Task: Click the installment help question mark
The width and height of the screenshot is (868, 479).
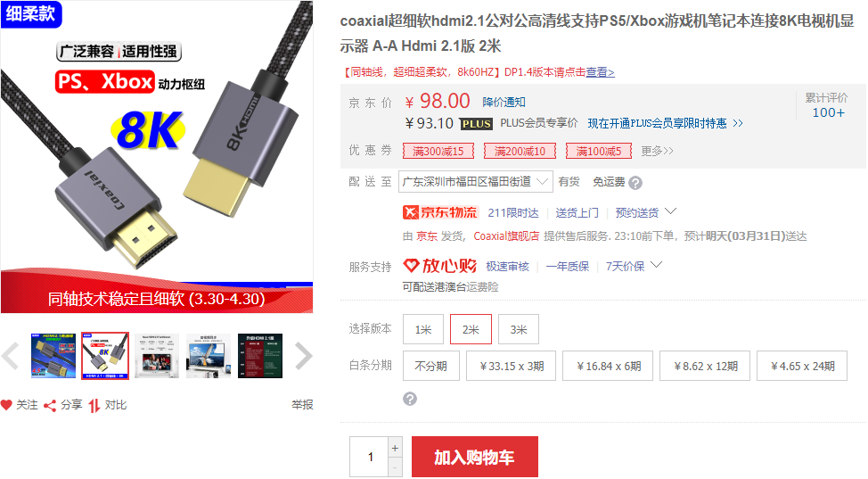Action: 410,399
